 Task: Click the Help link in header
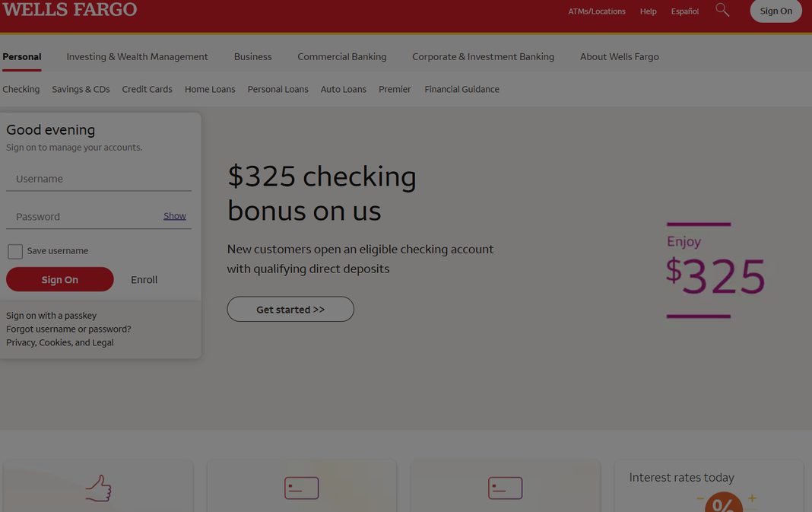(648, 11)
